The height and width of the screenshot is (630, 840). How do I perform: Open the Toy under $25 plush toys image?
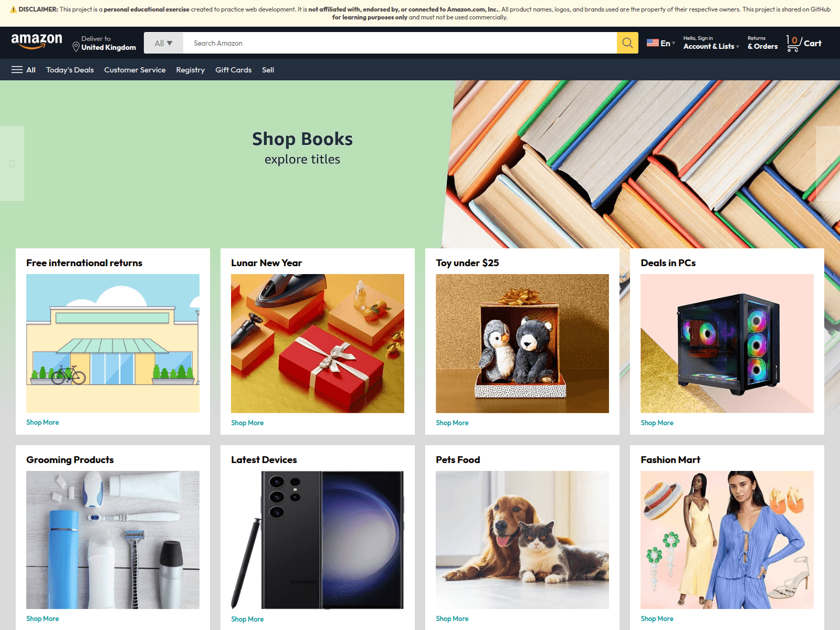(522, 343)
